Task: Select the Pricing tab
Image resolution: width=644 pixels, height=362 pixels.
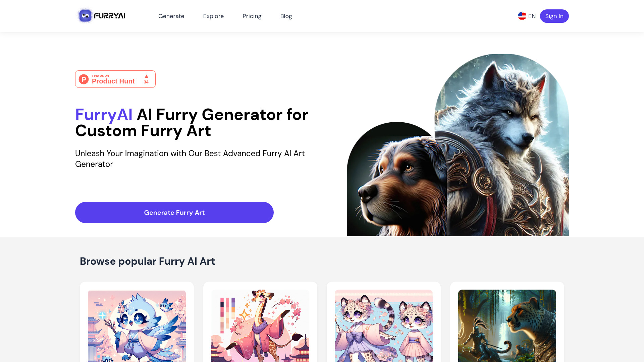Action: click(252, 16)
